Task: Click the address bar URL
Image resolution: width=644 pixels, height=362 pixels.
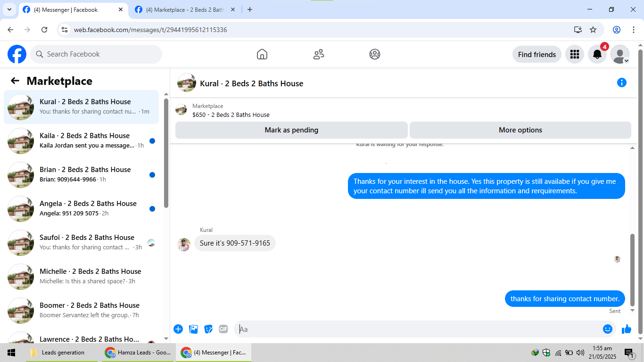Action: click(x=150, y=30)
